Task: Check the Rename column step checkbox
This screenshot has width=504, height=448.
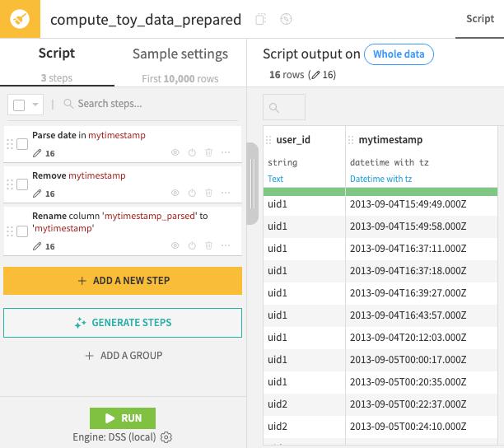Action: click(23, 231)
